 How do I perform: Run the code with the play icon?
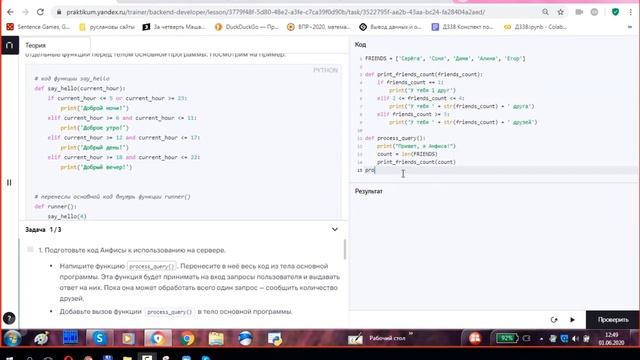coord(572,320)
